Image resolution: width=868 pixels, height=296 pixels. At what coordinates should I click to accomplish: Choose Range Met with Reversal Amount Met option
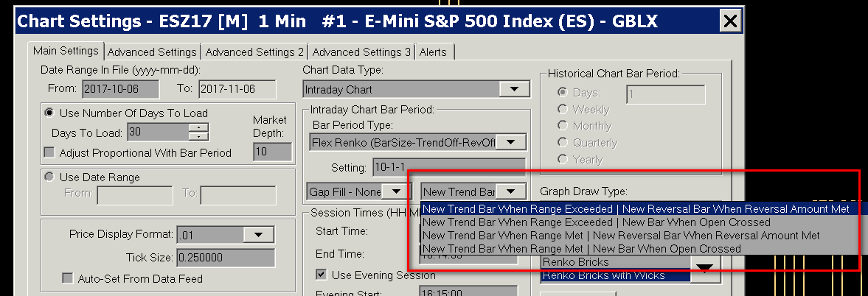coord(642,236)
